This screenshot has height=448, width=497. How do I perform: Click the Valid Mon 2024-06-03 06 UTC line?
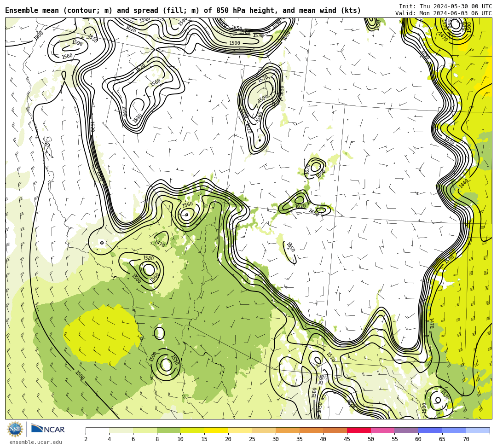[444, 13]
